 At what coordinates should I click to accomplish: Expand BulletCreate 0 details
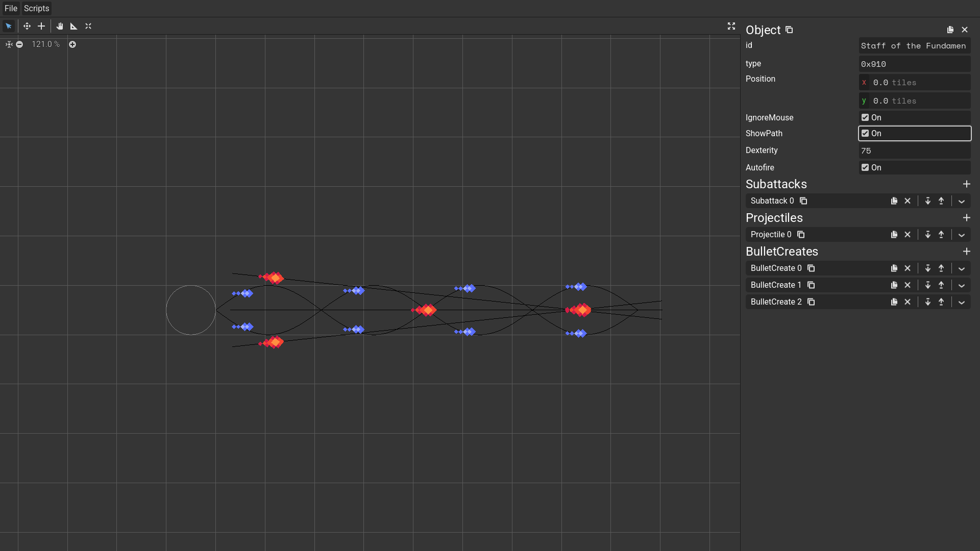962,268
